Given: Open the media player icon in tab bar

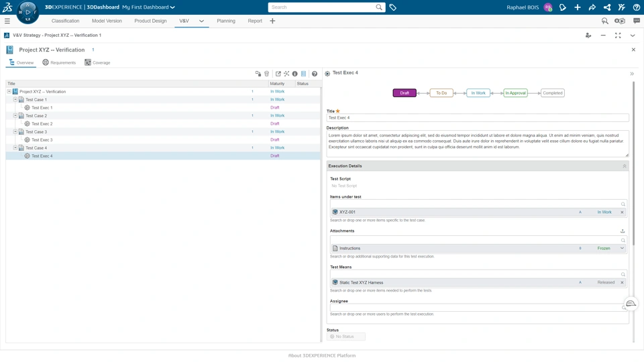Looking at the screenshot, I should [x=619, y=21].
